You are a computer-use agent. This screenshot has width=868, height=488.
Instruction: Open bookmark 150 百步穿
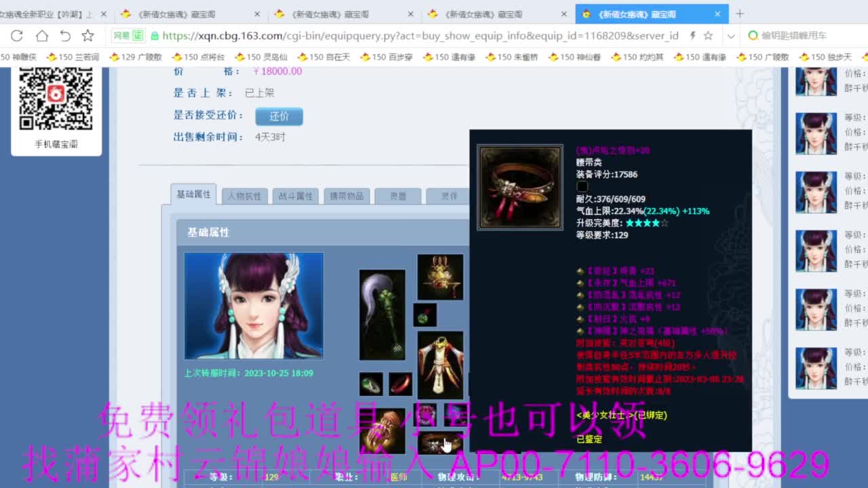(x=386, y=57)
